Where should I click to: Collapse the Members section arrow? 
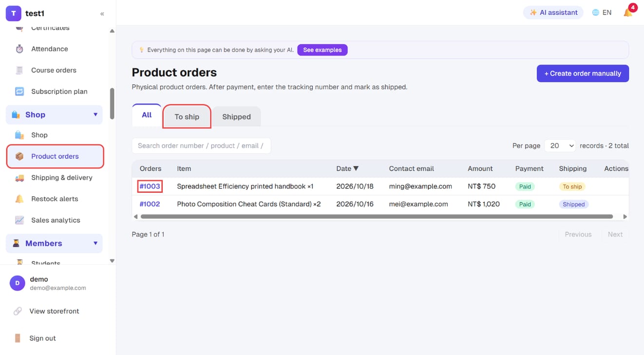(x=95, y=243)
